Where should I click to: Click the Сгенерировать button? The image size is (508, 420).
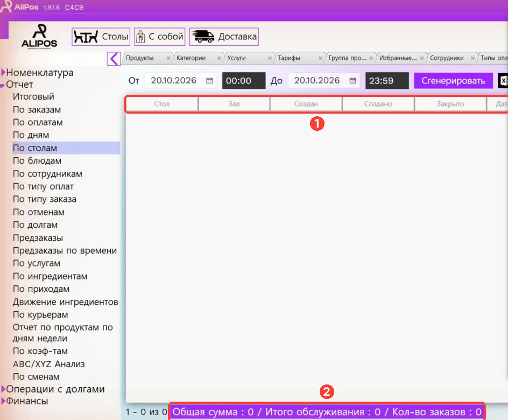click(453, 81)
